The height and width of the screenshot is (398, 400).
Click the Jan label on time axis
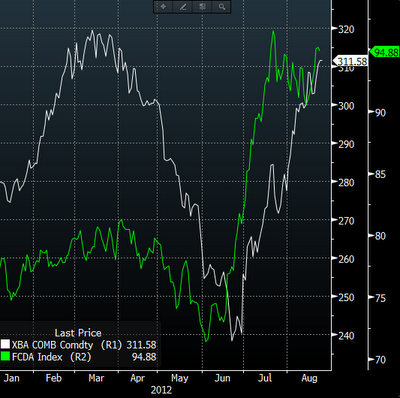tap(12, 378)
